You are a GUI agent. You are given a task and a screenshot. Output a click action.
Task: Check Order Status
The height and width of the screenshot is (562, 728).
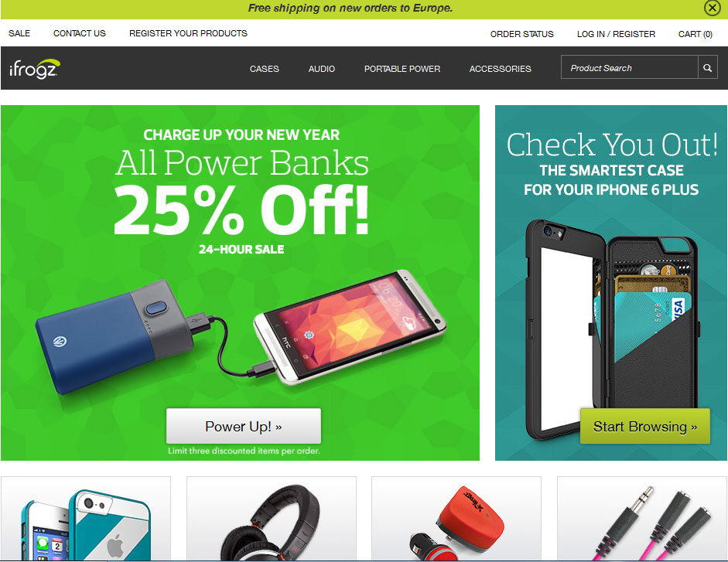coord(522,34)
